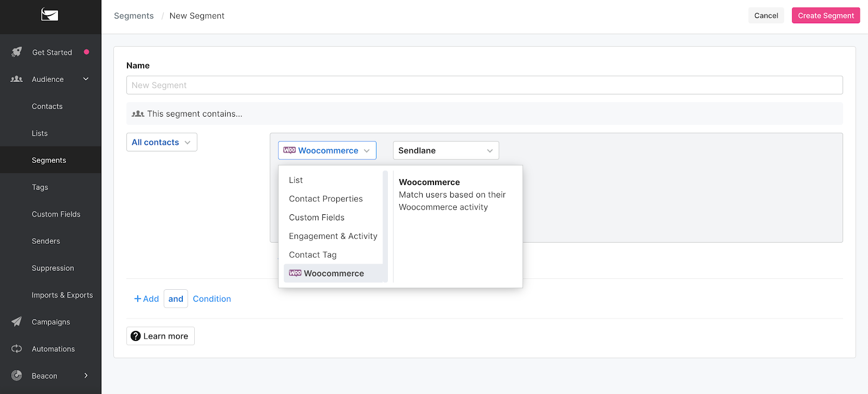The height and width of the screenshot is (394, 868).
Task: Click the Condition link
Action: tap(212, 298)
